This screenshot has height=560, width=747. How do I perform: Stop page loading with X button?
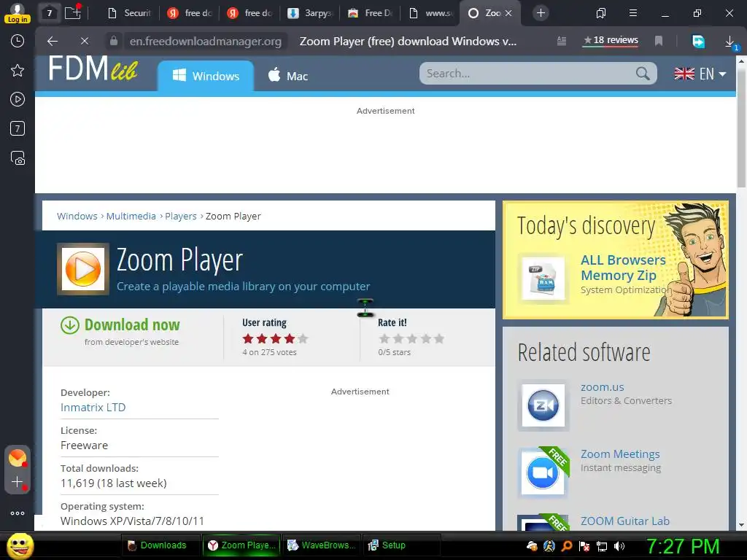click(85, 42)
